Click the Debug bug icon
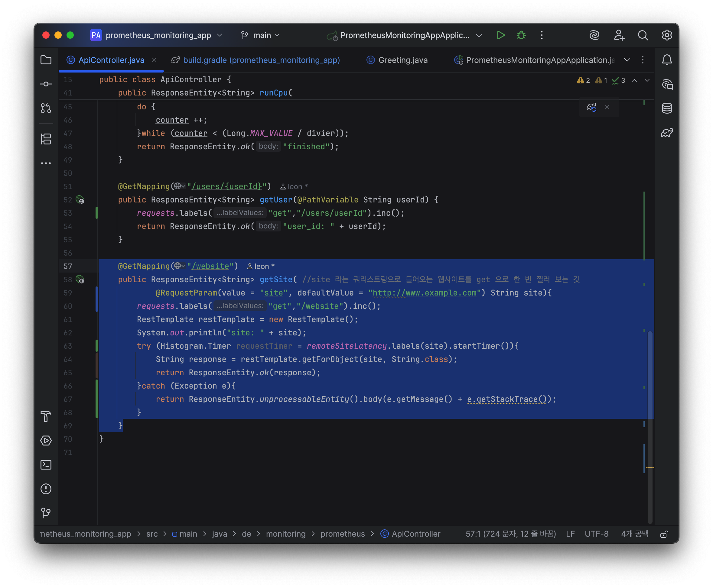713x588 pixels. (521, 35)
